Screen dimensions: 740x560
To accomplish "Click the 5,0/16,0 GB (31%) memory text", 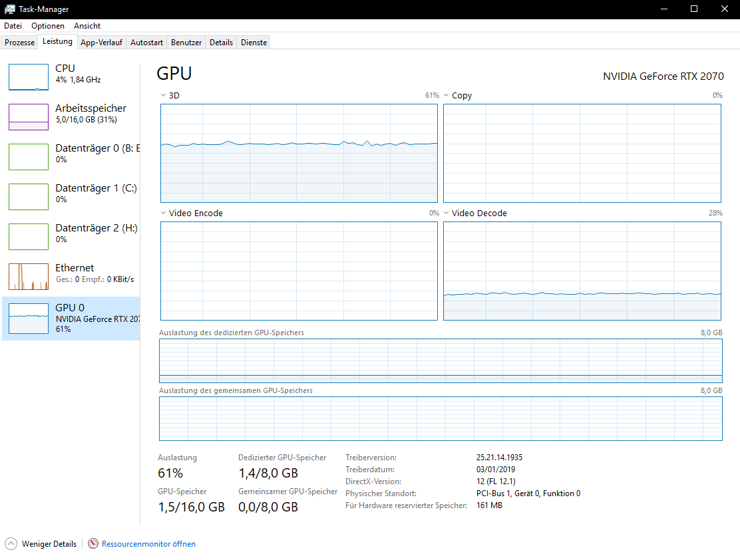I will click(x=87, y=120).
